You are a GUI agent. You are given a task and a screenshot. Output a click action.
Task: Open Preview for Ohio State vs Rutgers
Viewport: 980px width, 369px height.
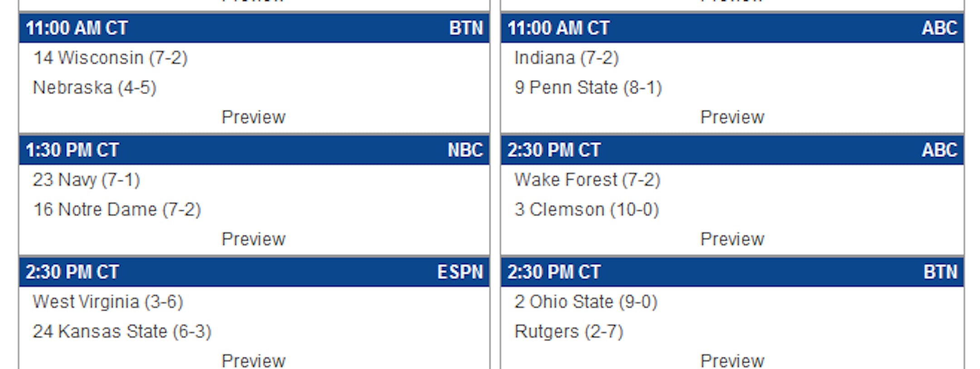tap(732, 361)
